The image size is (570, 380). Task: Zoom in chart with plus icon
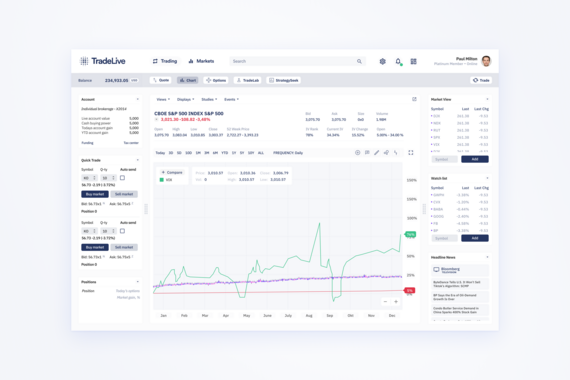[396, 301]
